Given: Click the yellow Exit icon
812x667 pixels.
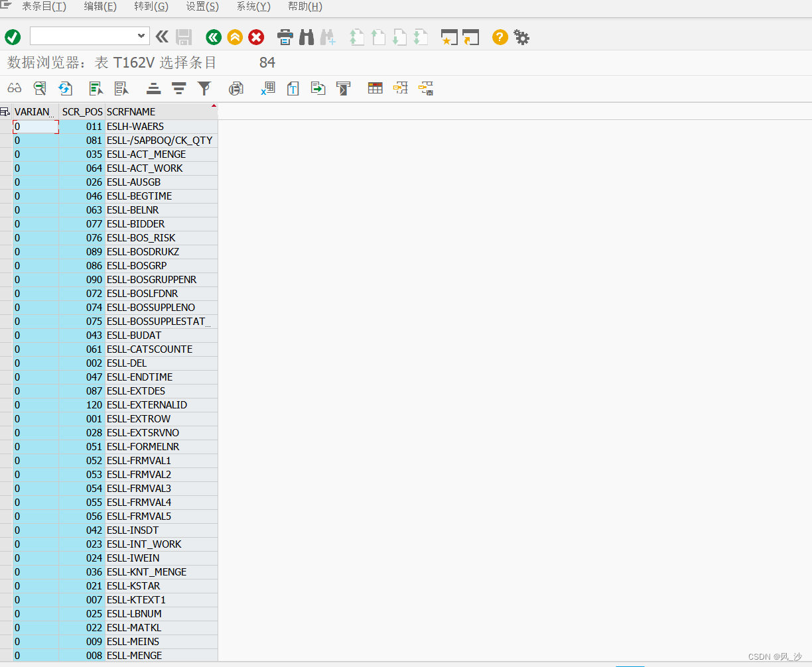Looking at the screenshot, I should 235,37.
